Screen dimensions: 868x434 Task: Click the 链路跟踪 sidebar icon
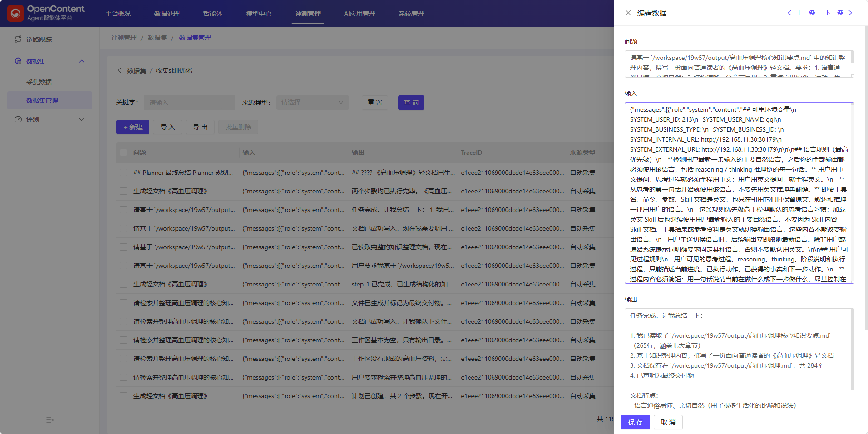[x=18, y=39]
